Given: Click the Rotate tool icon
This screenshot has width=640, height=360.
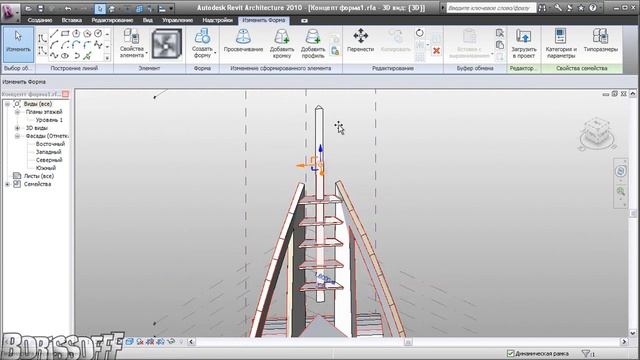Looking at the screenshot, I should (420, 33).
